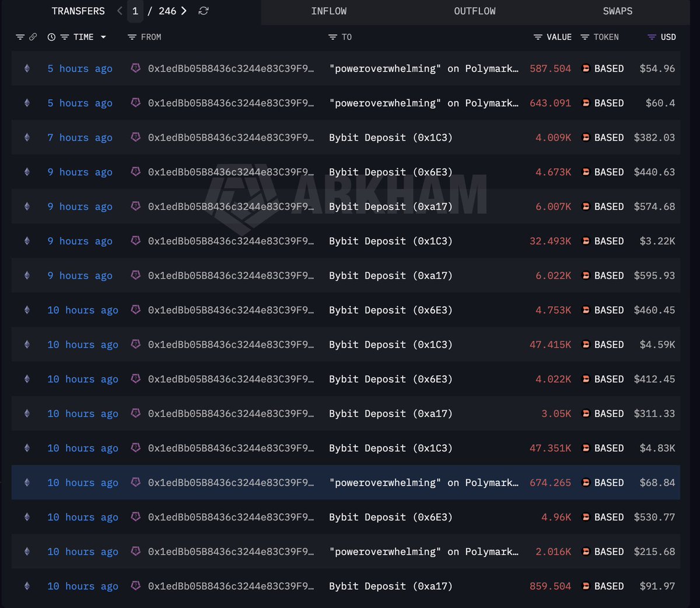Open the "7 hours ago" transaction link
The height and width of the screenshot is (608, 700).
point(80,138)
